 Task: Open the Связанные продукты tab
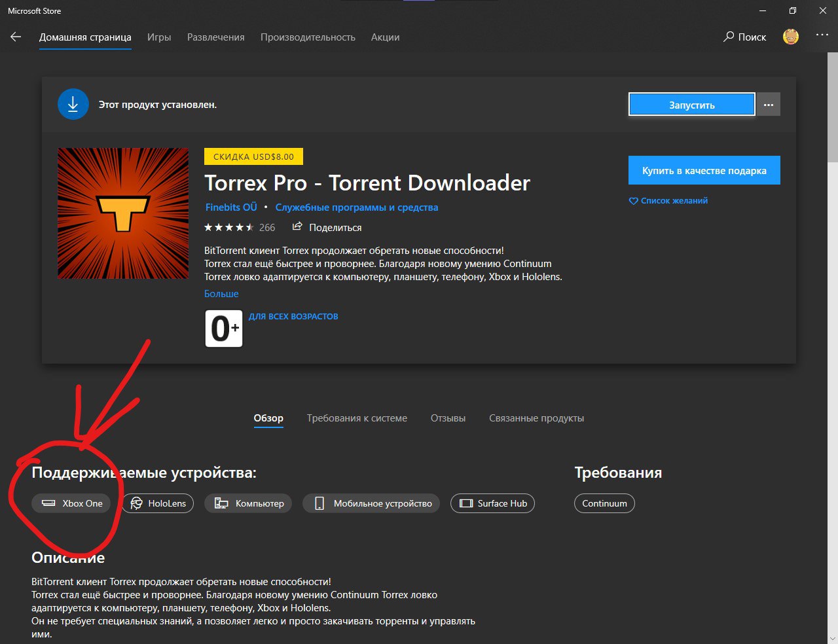click(536, 418)
